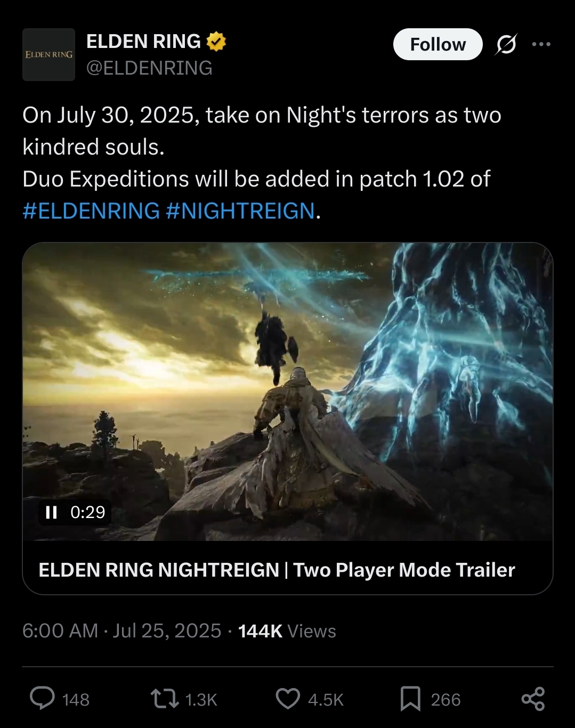This screenshot has height=728, width=575.
Task: View the 144K Views analytics
Action: pyautogui.click(x=287, y=631)
